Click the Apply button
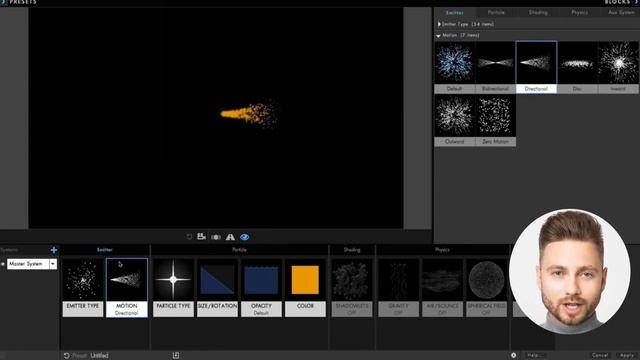 tap(627, 356)
